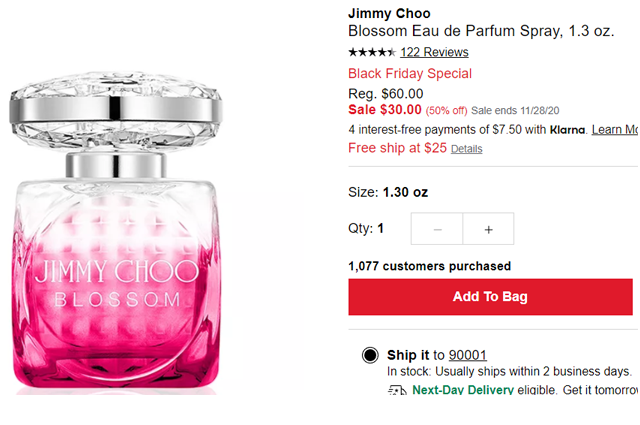The image size is (640, 425).
Task: Open the 122 Reviews link
Action: [434, 52]
